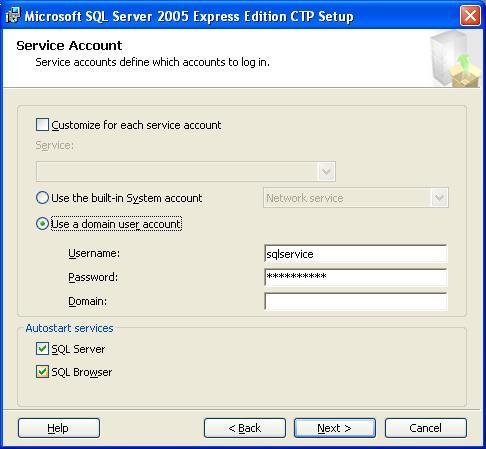This screenshot has height=449, width=486.
Task: Cancel the setup wizard
Action: coord(426,428)
